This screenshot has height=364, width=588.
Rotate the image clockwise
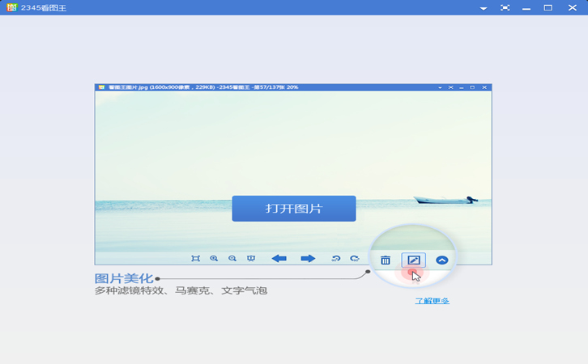354,259
